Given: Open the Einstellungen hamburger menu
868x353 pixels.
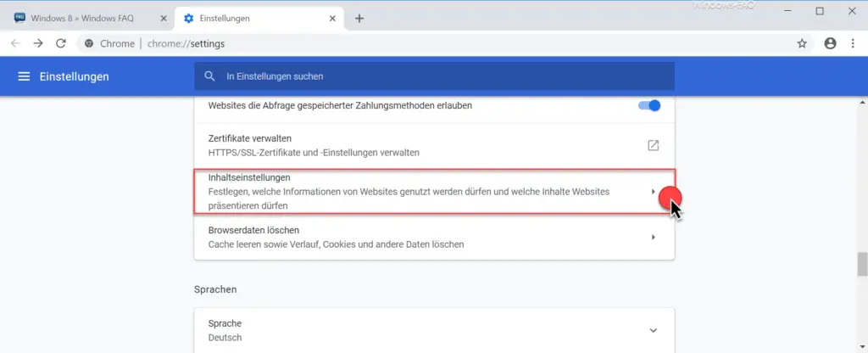Looking at the screenshot, I should 24,76.
